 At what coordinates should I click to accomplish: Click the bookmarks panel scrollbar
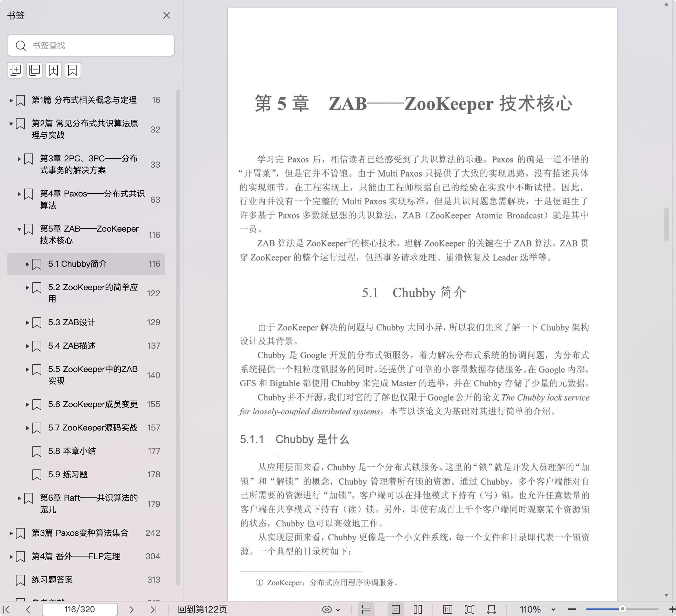[x=178, y=337]
